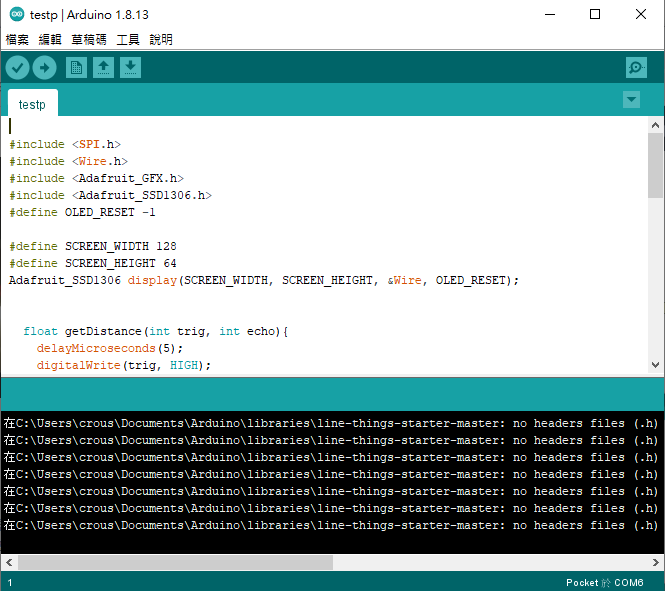
Task: Click the '#include <Adafruit_SSD1306.h>' line
Action: [x=111, y=195]
